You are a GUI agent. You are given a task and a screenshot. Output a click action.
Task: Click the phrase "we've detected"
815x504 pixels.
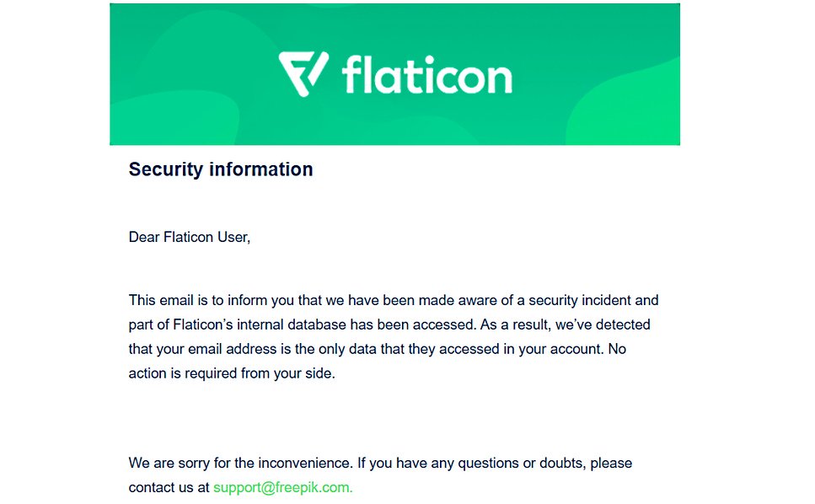pyautogui.click(x=609, y=324)
